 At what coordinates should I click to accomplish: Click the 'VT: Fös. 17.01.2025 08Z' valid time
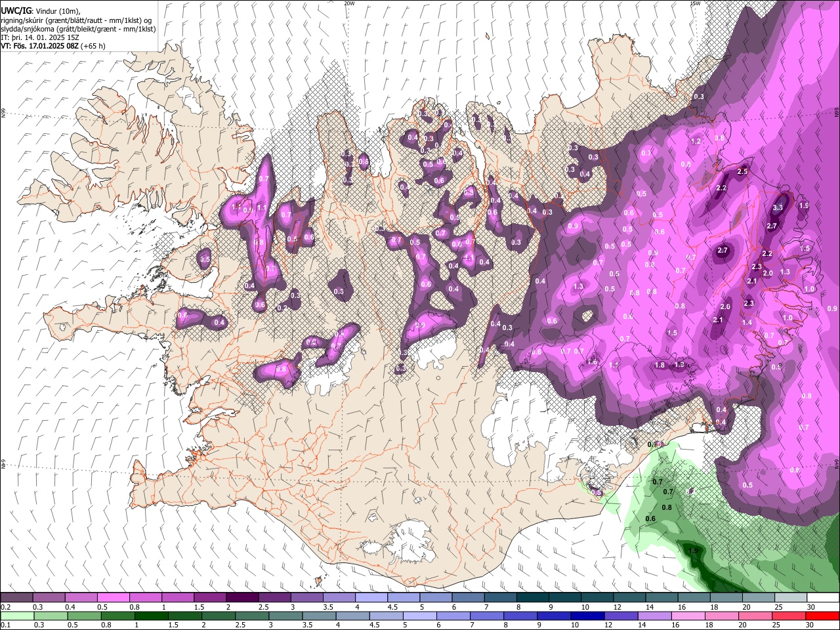(x=40, y=46)
